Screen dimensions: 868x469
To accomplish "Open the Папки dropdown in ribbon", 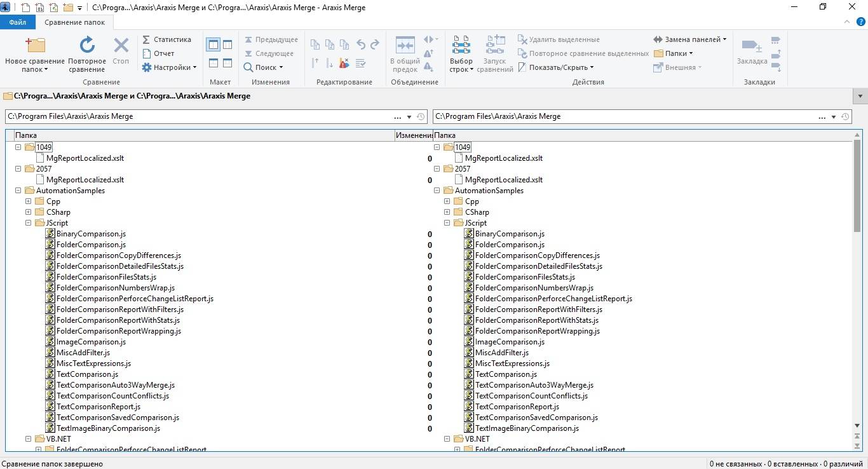I will (x=674, y=53).
